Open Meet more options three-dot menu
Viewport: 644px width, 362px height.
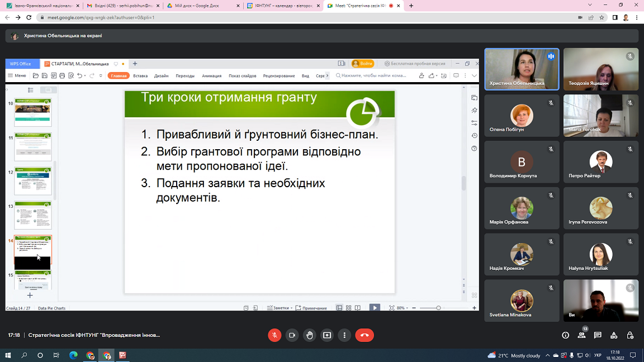345,335
